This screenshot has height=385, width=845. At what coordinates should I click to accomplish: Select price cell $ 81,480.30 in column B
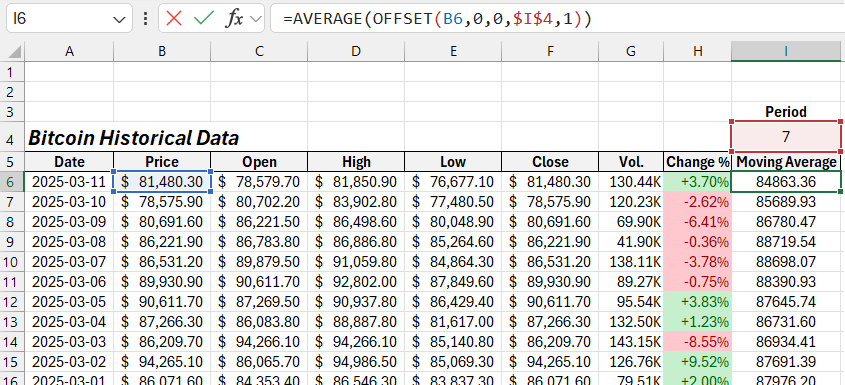[x=162, y=182]
